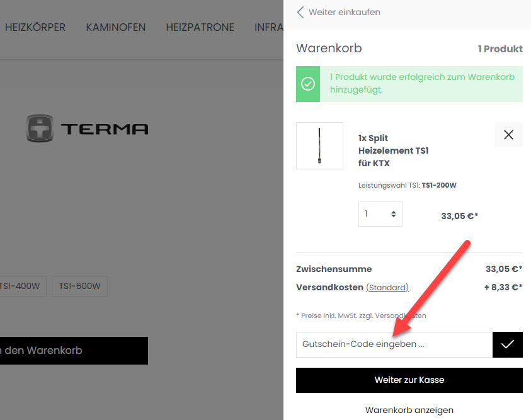Click Weiter zur Kasse button

(409, 380)
